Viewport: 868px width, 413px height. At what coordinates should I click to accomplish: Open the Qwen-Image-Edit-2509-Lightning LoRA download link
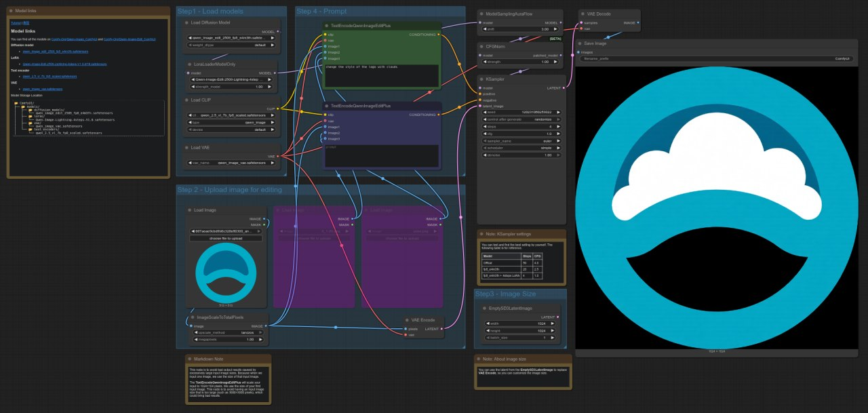pos(65,64)
